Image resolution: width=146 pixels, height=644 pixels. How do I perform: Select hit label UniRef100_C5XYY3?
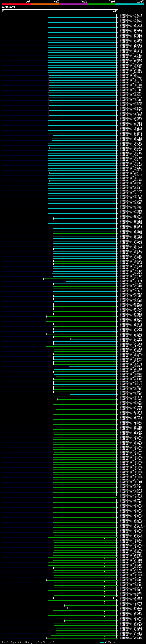click(131, 324)
